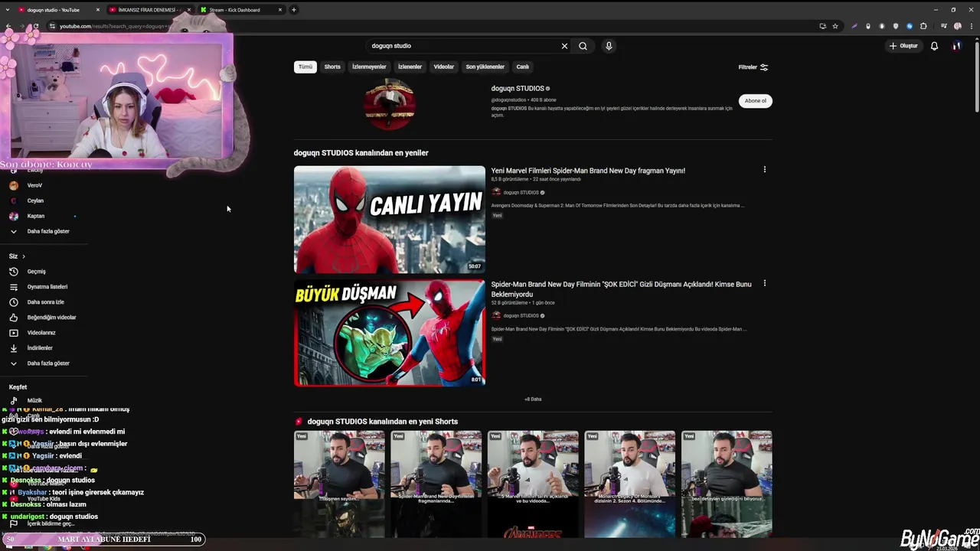The image size is (980, 551).
Task: Start voice search with the microphone icon
Action: pos(609,46)
